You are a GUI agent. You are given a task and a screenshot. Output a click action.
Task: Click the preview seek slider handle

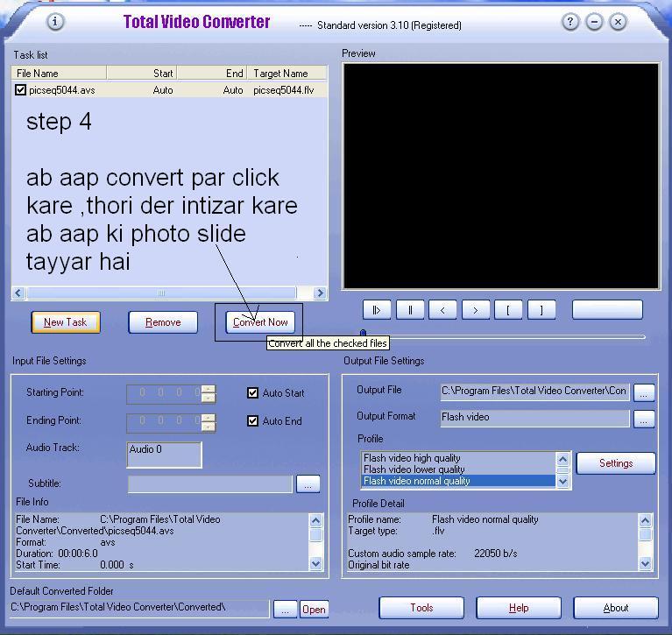(x=363, y=333)
